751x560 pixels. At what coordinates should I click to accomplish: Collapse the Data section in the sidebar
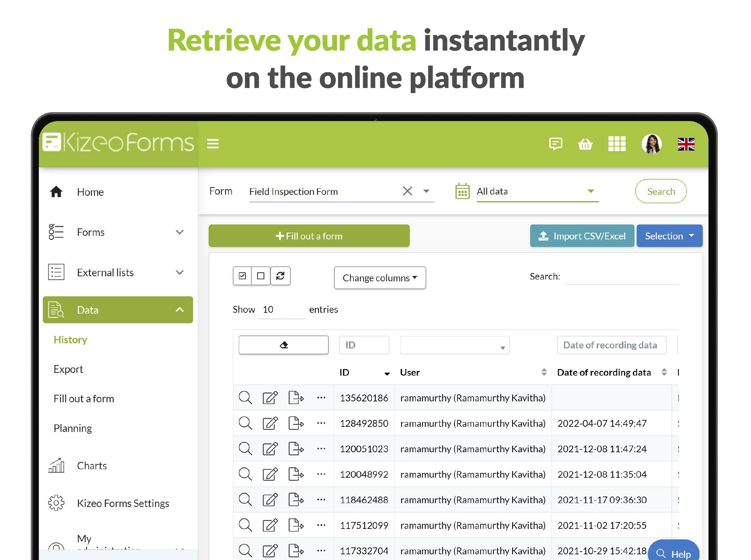tap(180, 309)
